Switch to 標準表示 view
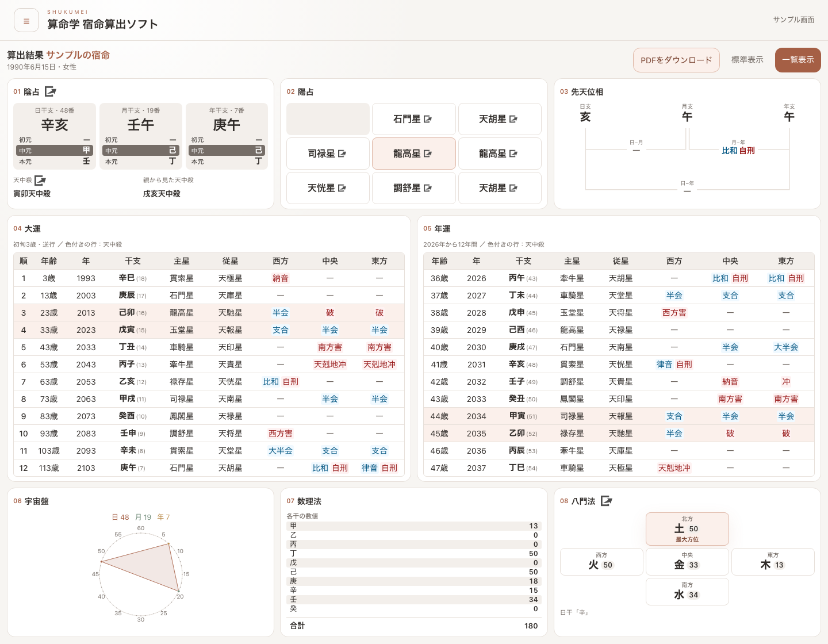 (747, 60)
